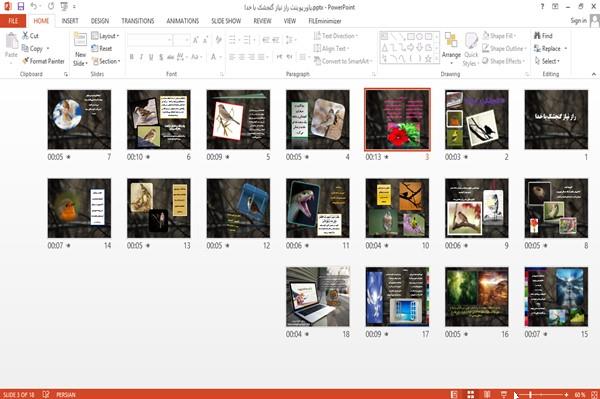This screenshot has height=399, width=600.
Task: Open the font name combo box
Action: (149, 40)
